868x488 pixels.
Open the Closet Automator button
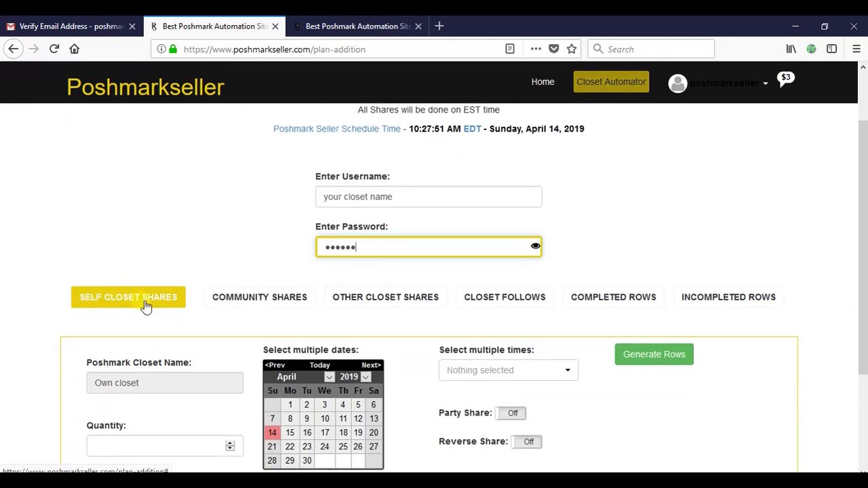pos(611,82)
